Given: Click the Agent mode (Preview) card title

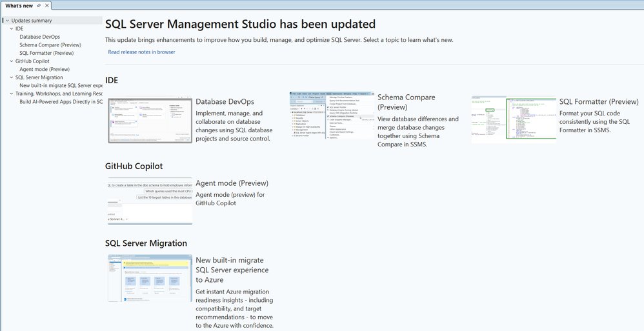Looking at the screenshot, I should (x=232, y=183).
